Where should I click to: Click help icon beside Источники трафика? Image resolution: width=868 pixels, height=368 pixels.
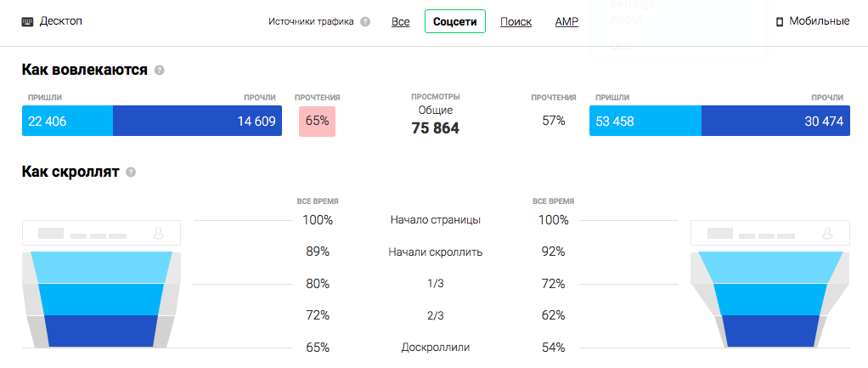(x=365, y=22)
